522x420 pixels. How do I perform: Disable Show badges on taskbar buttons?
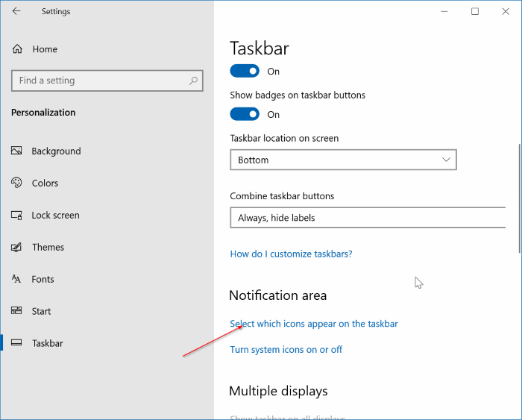point(245,114)
